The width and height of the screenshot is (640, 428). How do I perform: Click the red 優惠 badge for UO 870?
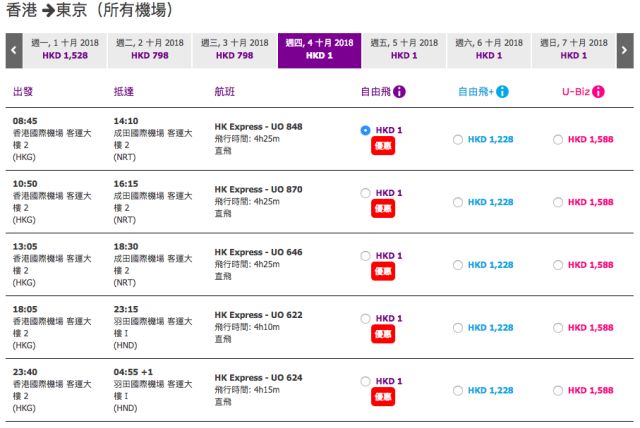(383, 209)
